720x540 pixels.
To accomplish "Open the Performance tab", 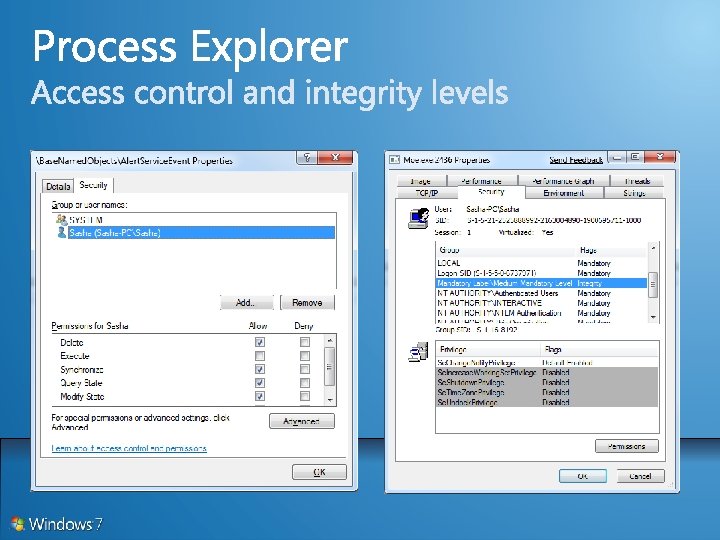I will 482,181.
